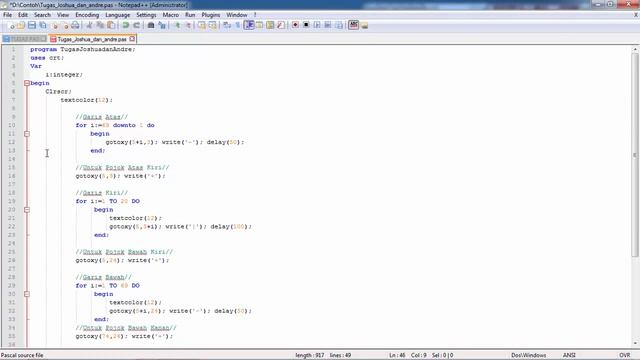Click the '//Garis Bawah//' comment line
Image resolution: width=640 pixels, height=360 pixels.
103,277
